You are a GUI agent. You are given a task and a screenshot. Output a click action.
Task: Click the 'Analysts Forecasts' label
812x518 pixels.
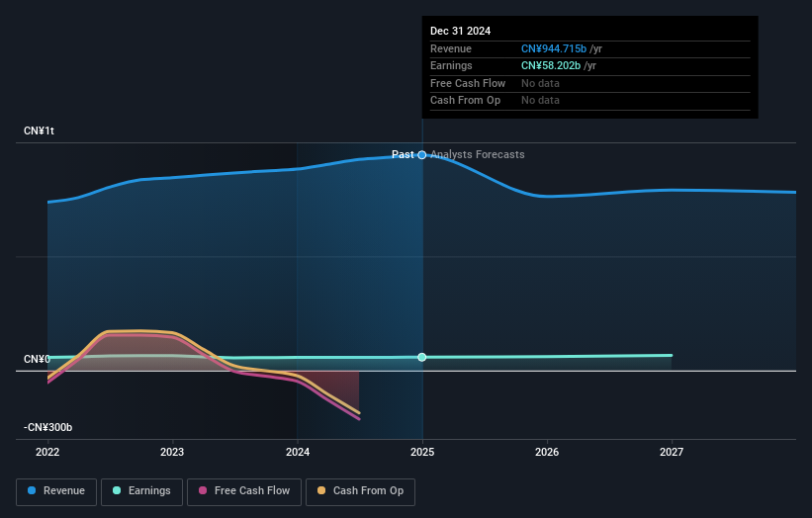click(x=478, y=155)
